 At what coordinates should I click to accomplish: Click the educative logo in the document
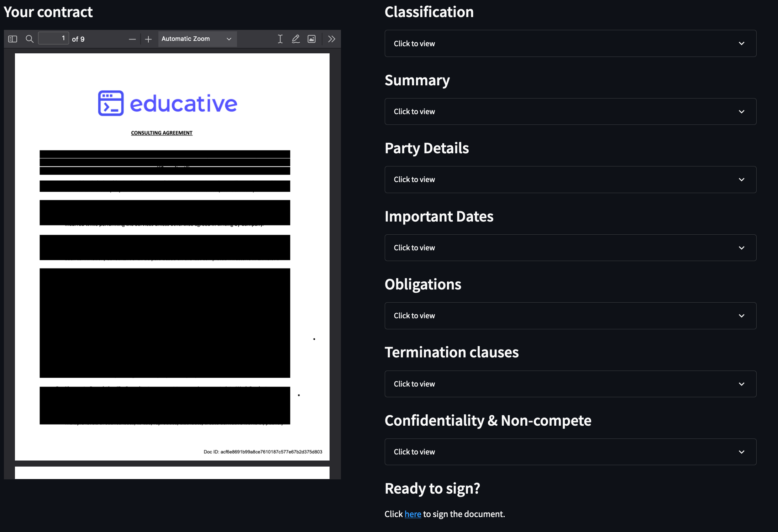pyautogui.click(x=168, y=103)
